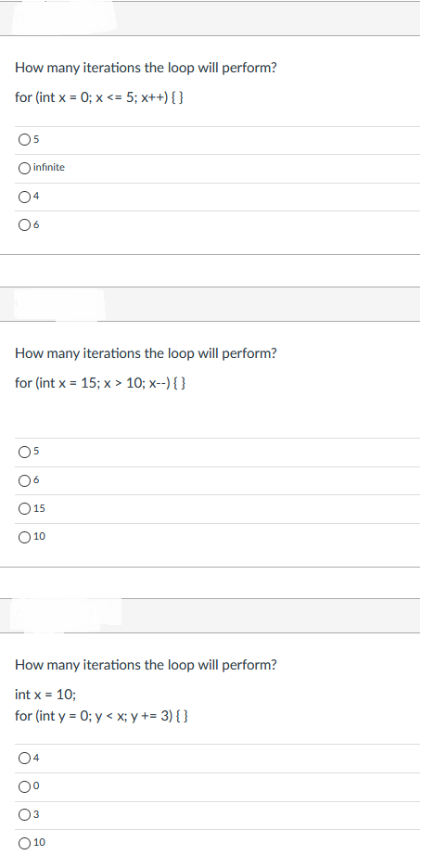Pick answer 10 for the x-- loop question

tap(24, 536)
